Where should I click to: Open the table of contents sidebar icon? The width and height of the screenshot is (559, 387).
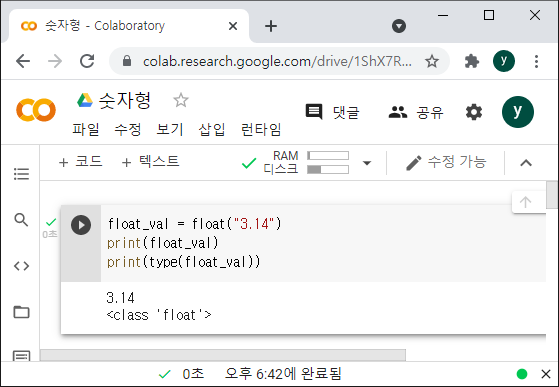pyautogui.click(x=21, y=174)
